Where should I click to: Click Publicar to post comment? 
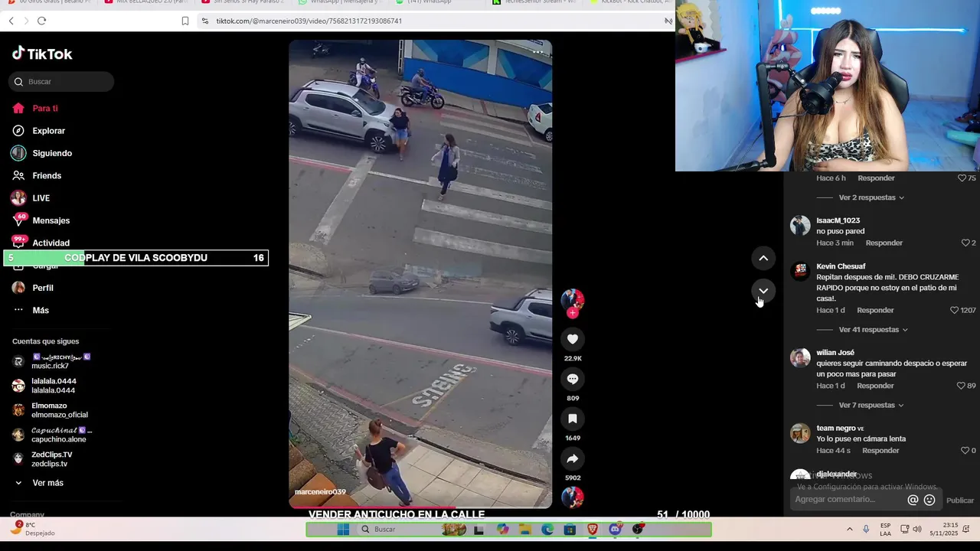(960, 500)
